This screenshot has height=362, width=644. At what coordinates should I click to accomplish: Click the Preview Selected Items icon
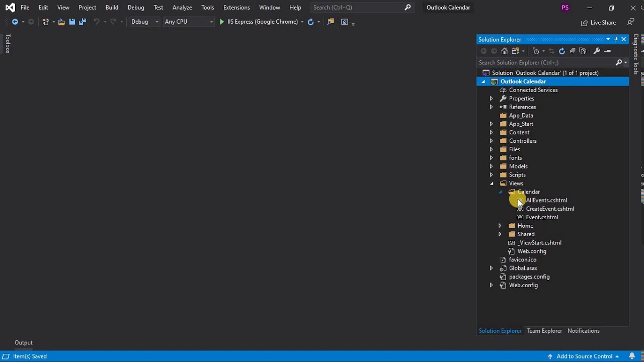tap(607, 51)
